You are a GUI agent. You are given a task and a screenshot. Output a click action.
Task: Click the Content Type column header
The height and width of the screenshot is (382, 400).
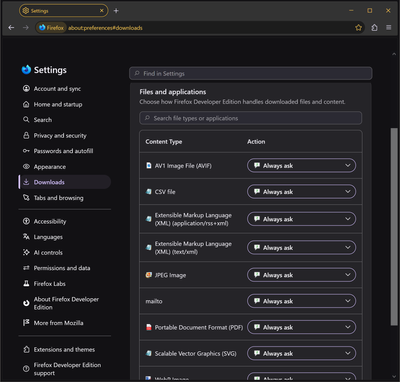click(x=164, y=142)
